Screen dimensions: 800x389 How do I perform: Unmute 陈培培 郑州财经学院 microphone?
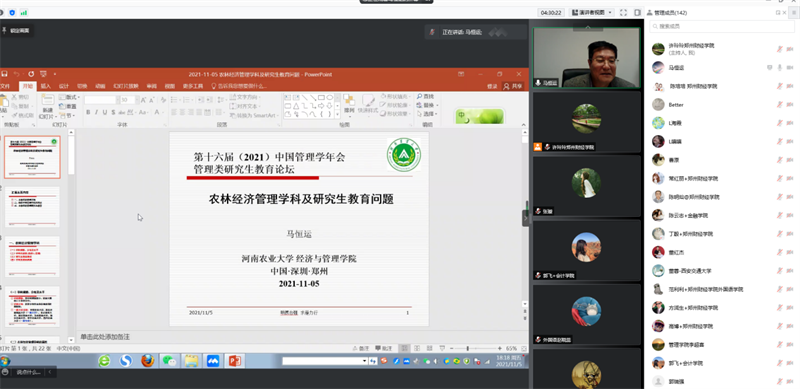(x=780, y=86)
